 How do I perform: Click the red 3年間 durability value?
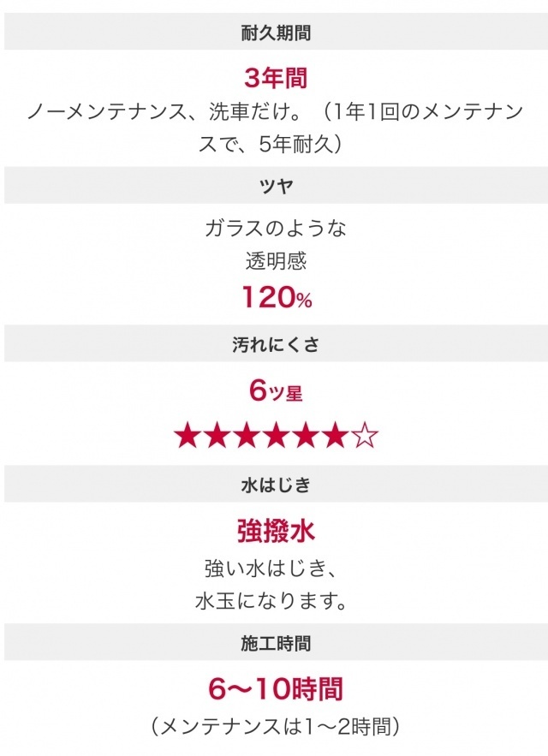pyautogui.click(x=276, y=79)
